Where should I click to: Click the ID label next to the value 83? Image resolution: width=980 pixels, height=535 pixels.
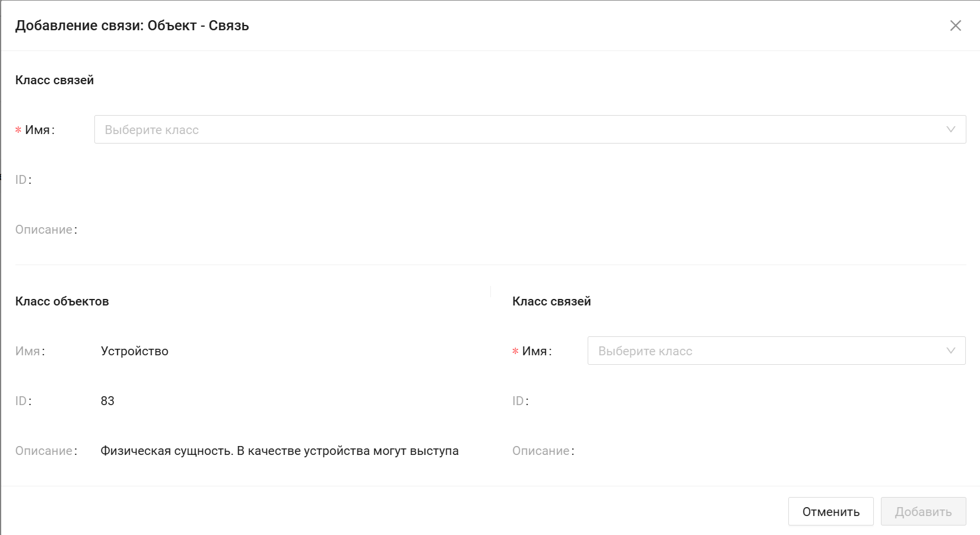click(22, 401)
